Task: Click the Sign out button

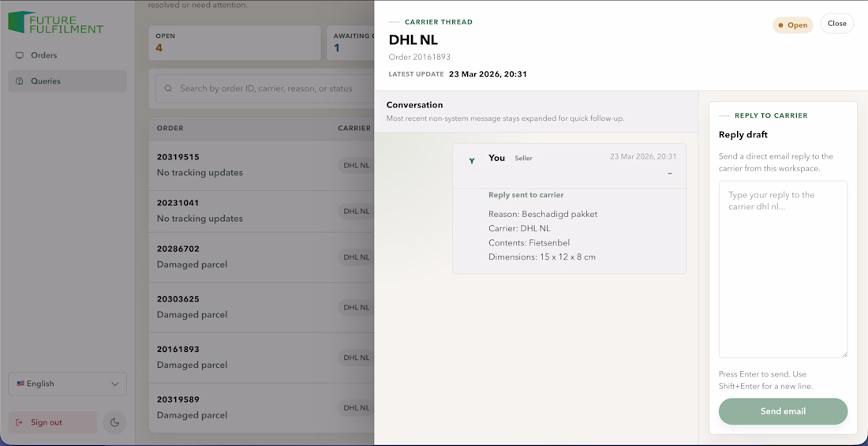Action: pos(53,423)
